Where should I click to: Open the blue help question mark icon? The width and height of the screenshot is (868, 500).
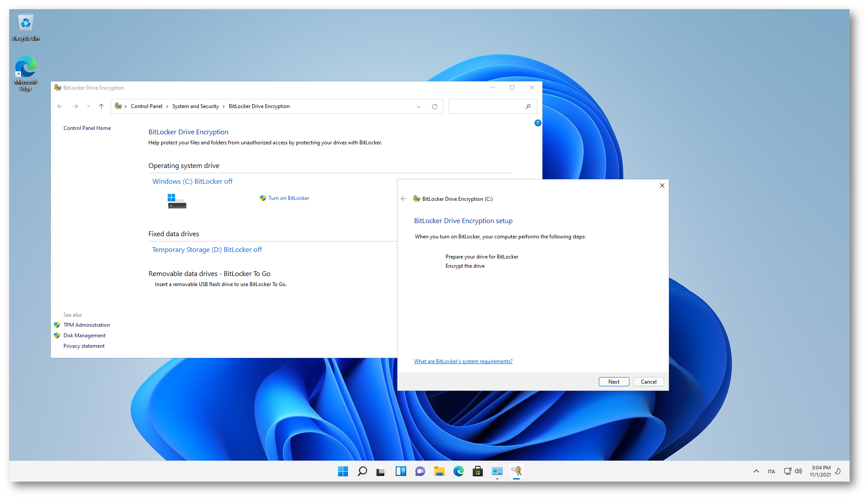pos(538,123)
